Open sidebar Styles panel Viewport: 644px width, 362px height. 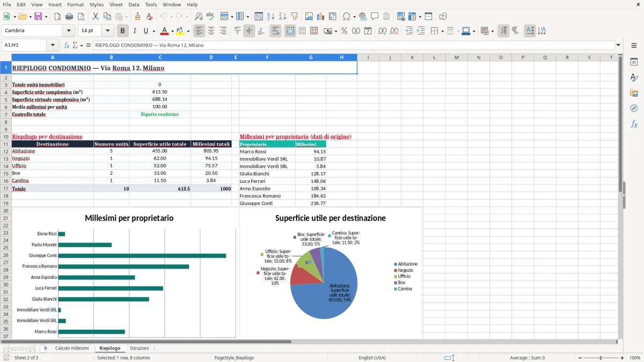coord(634,78)
